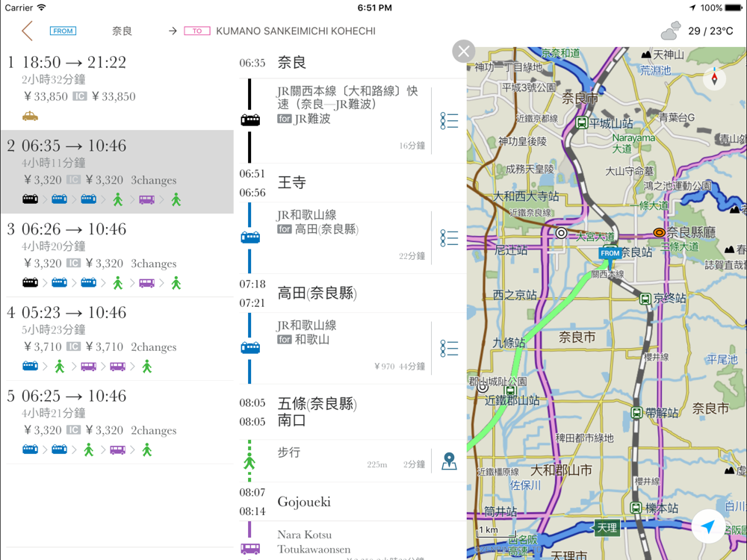This screenshot has width=747, height=560.
Task: Tap first walking icon in route 4
Action: pyautogui.click(x=60, y=366)
